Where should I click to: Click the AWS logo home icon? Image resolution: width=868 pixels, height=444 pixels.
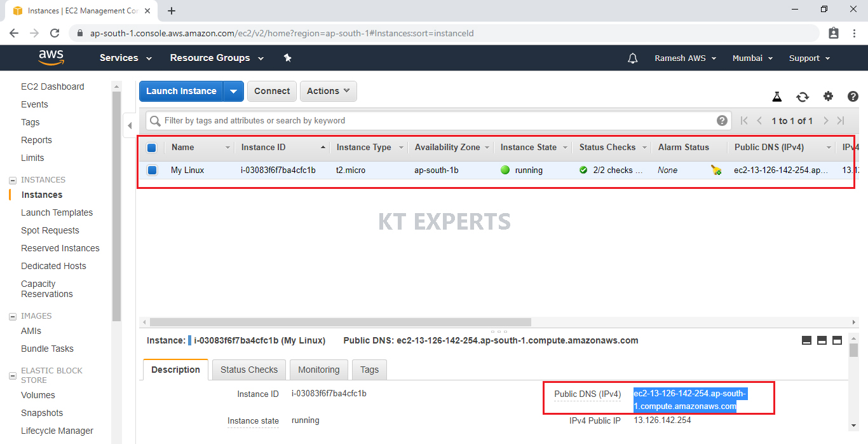pos(51,58)
